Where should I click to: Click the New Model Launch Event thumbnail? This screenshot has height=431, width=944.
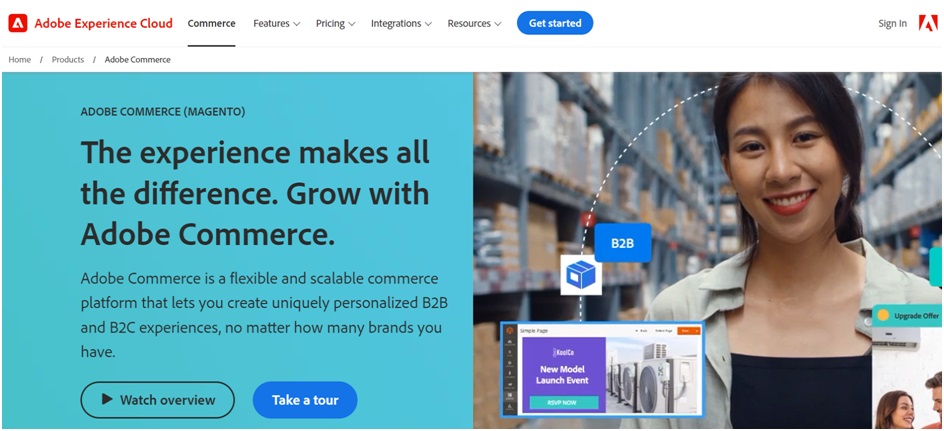point(564,374)
